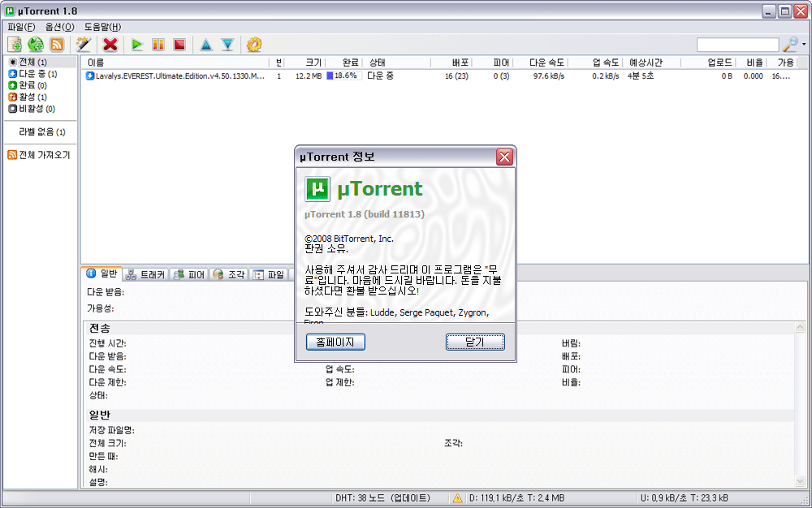Click upload speed U: 0.9 status
Screen dimensions: 812x508
[x=684, y=498]
